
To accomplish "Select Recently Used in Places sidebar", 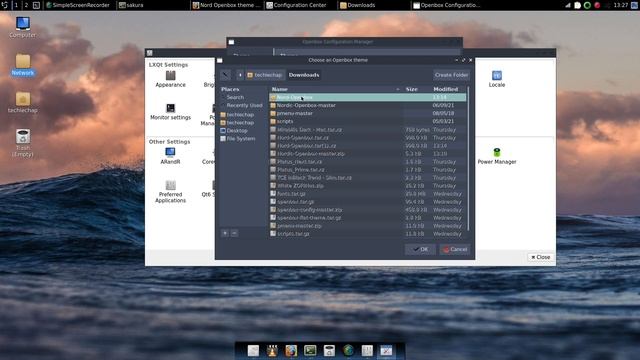I will (x=244, y=105).
